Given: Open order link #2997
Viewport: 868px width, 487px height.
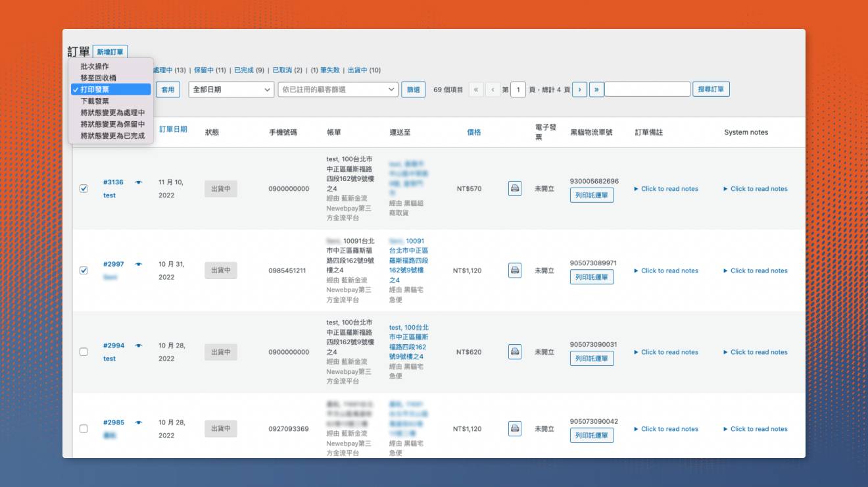Looking at the screenshot, I should pyautogui.click(x=113, y=265).
